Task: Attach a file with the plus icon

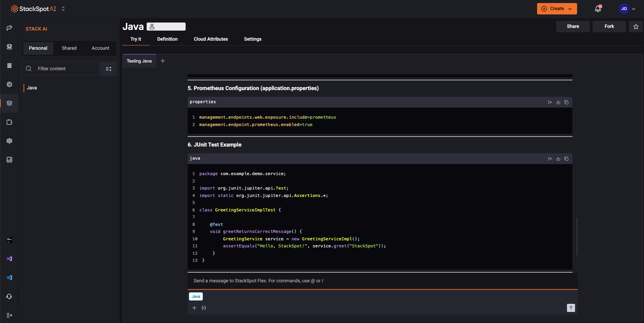Action: pyautogui.click(x=194, y=308)
